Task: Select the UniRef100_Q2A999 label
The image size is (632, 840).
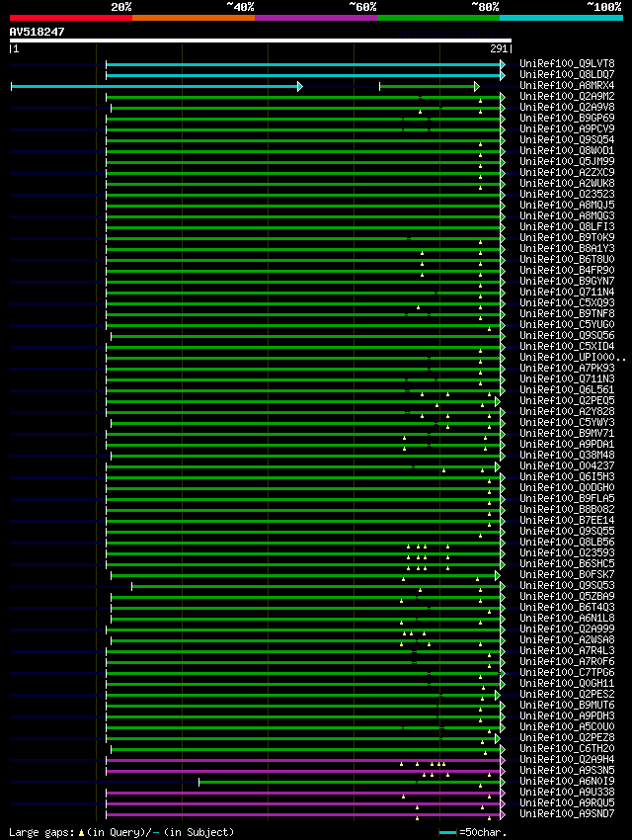Action: (x=567, y=629)
